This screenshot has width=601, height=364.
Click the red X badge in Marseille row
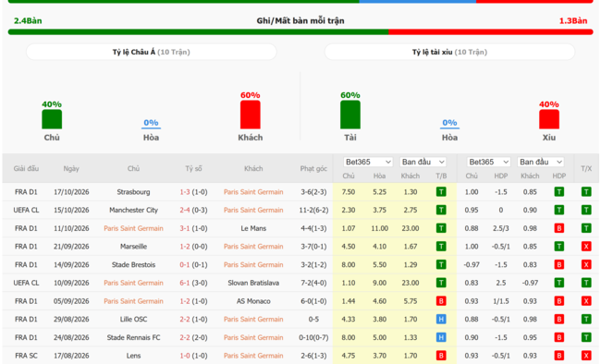coord(586,247)
